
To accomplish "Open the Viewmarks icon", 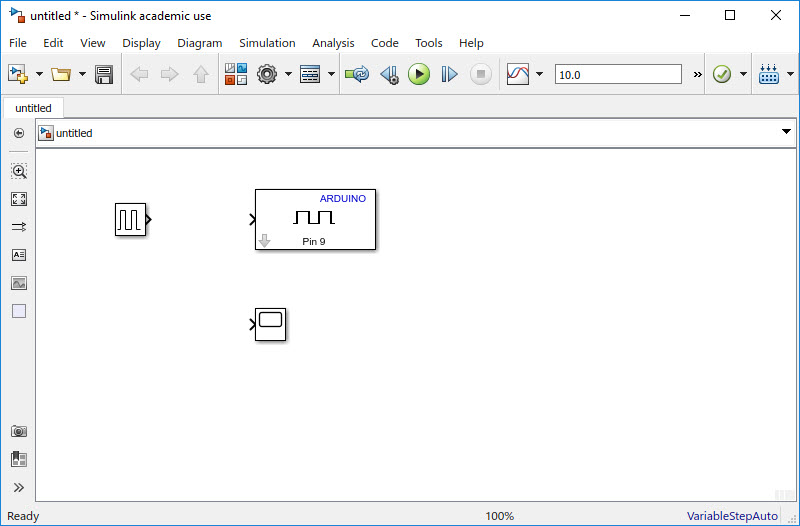I will click(x=19, y=459).
